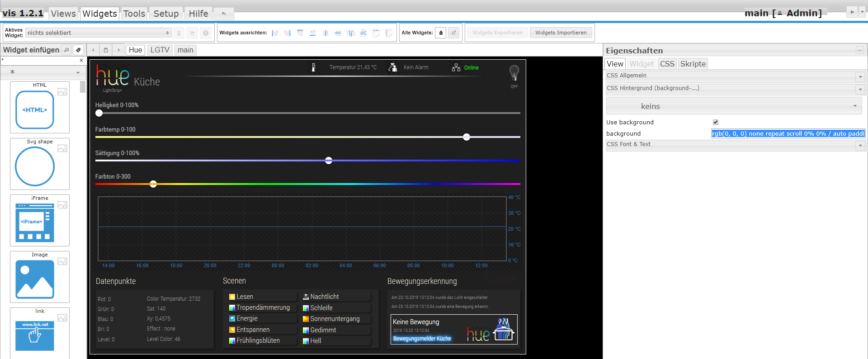
Task: Click the Helligkeit slider handle
Action: pyautogui.click(x=99, y=113)
